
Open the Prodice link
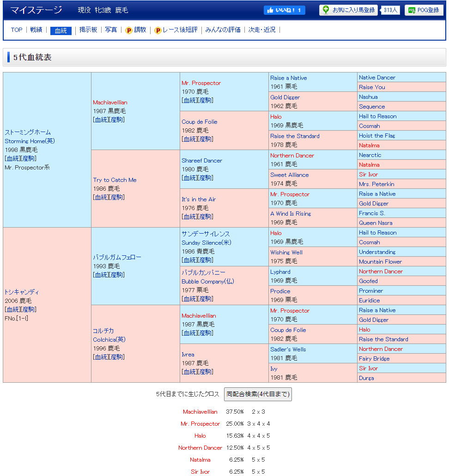pos(280,291)
